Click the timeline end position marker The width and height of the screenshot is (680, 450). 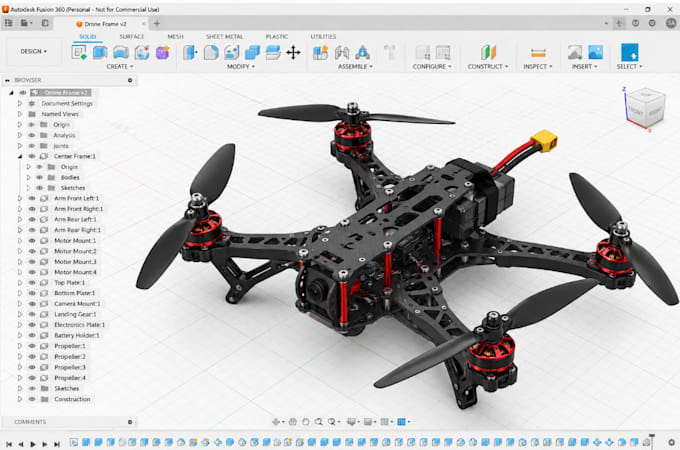pos(651,440)
